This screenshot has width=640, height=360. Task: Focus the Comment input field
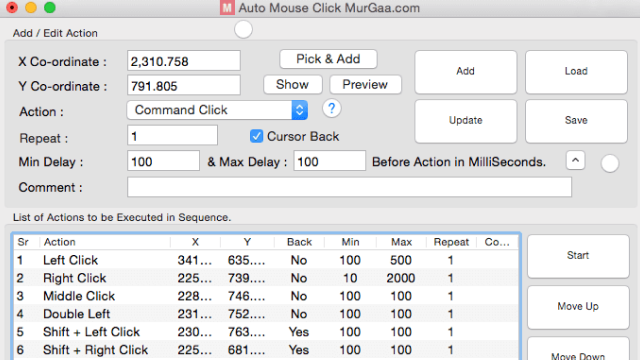click(x=349, y=187)
